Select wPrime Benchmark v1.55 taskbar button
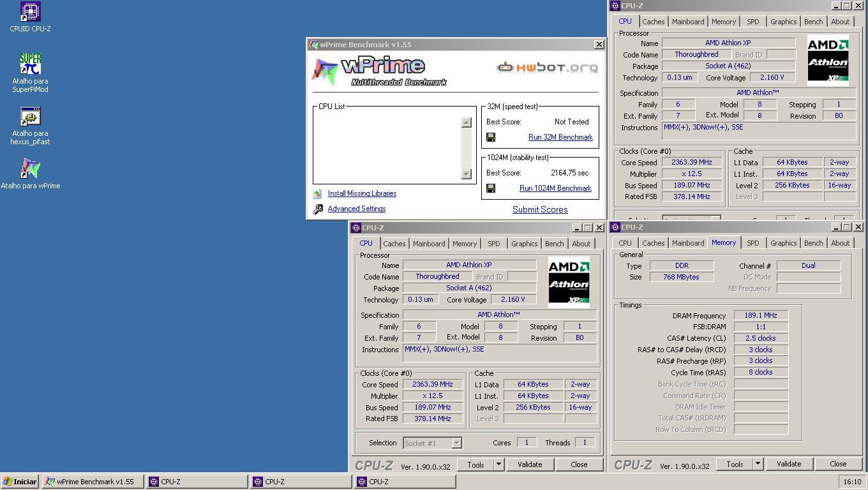 [93, 482]
